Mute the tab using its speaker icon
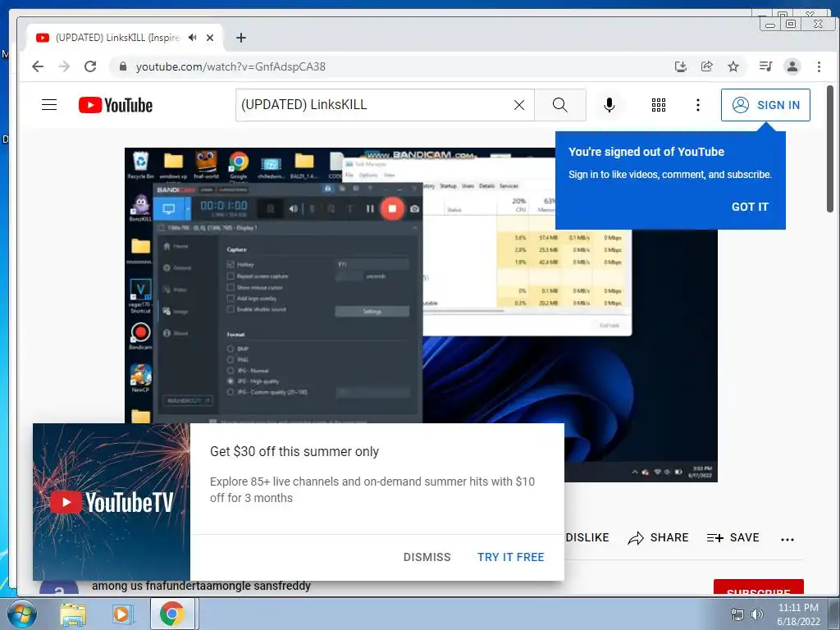The width and height of the screenshot is (840, 630). coord(192,38)
